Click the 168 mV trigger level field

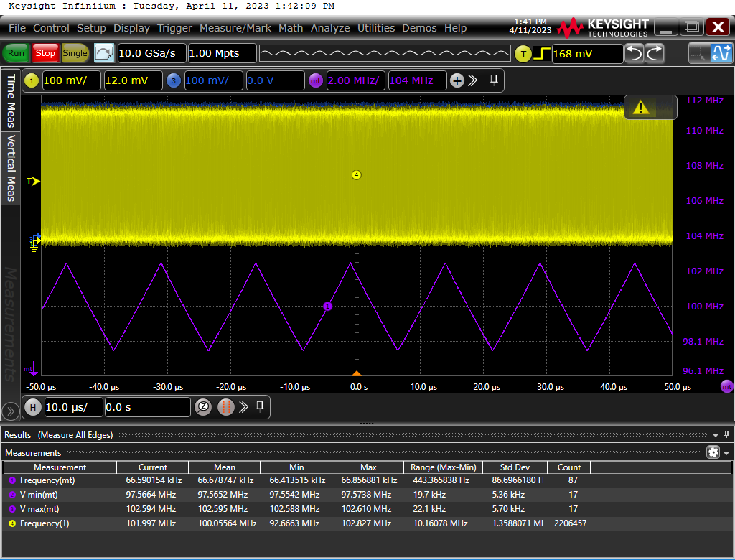point(587,54)
